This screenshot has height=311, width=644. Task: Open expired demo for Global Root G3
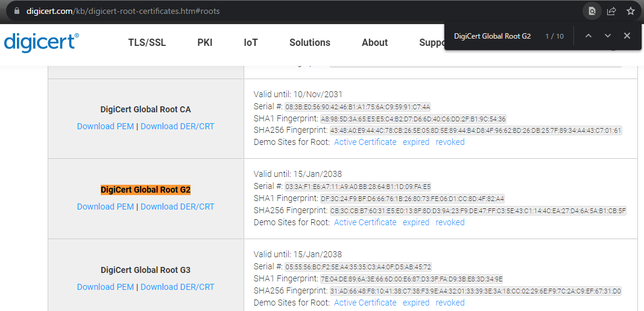click(416, 303)
